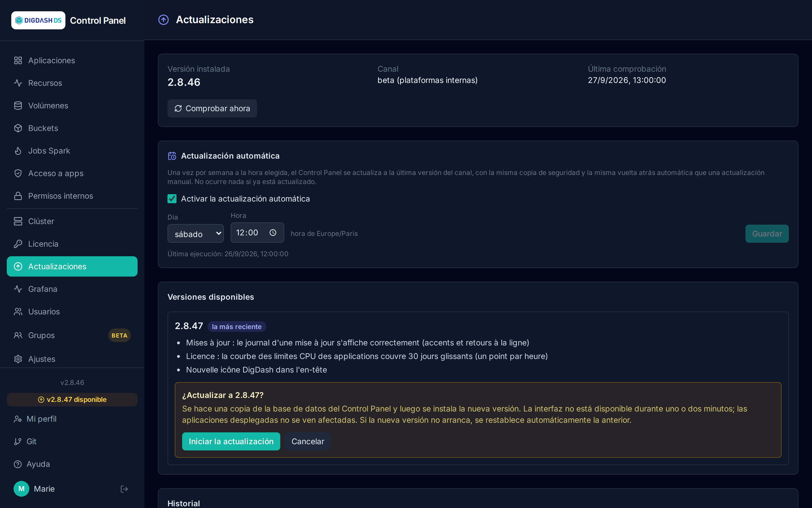Click the 'Versiones disponibles' heading
Viewport: 812px width, 508px height.
click(x=211, y=297)
